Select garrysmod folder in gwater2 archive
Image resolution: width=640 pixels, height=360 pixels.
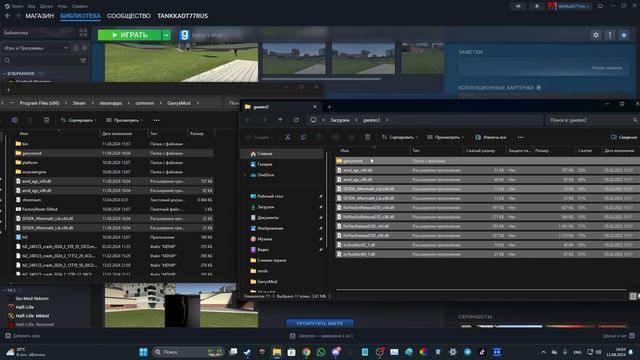(487, 161)
